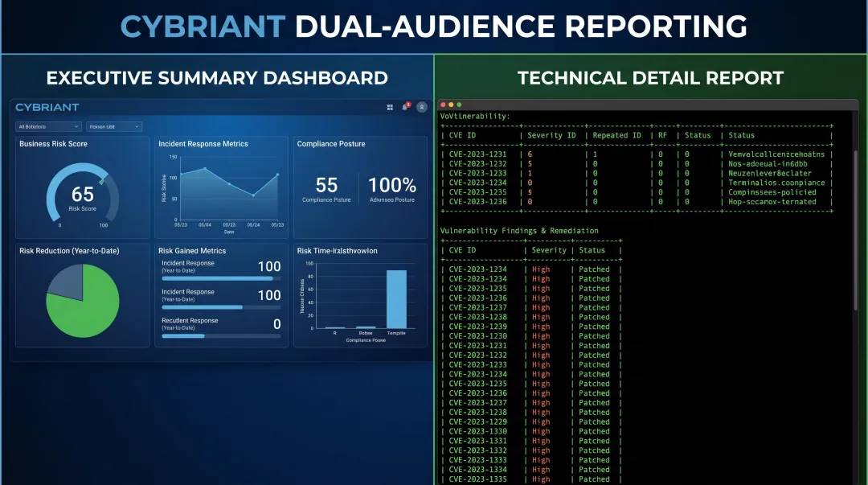Click the 'Nos-adoeual-in6dbb' status cell
The image size is (868, 485).
tap(768, 164)
